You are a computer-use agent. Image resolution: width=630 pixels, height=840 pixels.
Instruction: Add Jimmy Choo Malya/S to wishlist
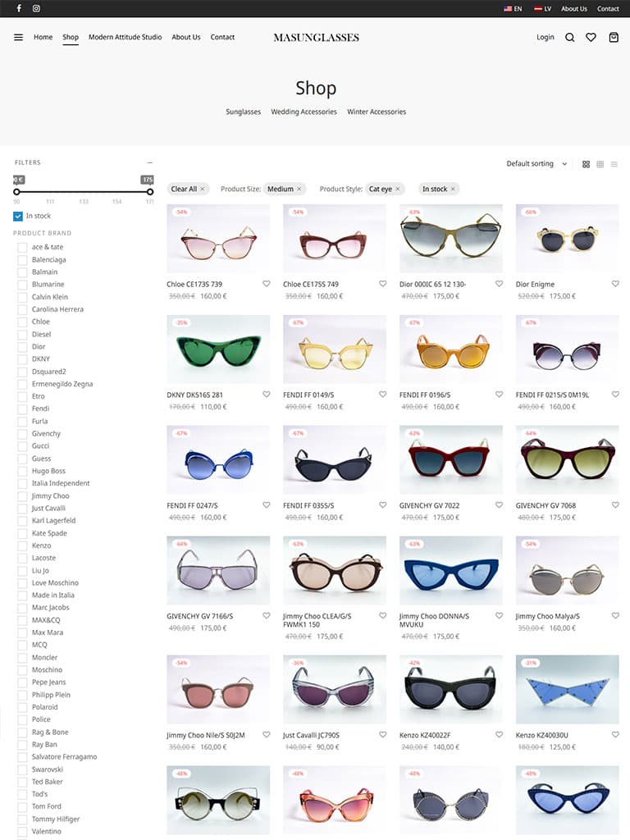pos(615,615)
